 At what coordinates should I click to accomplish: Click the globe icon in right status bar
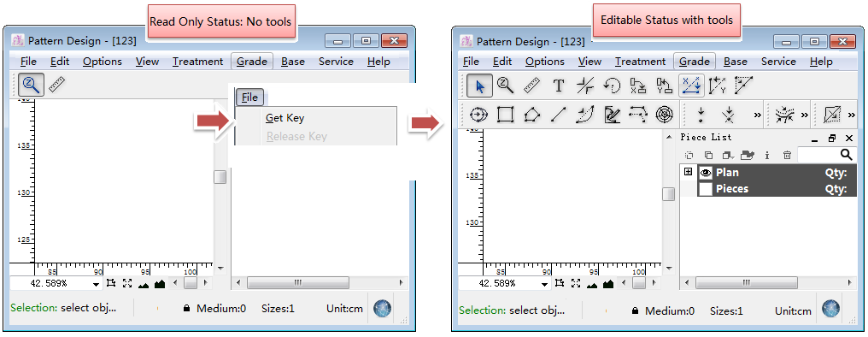coord(831,309)
